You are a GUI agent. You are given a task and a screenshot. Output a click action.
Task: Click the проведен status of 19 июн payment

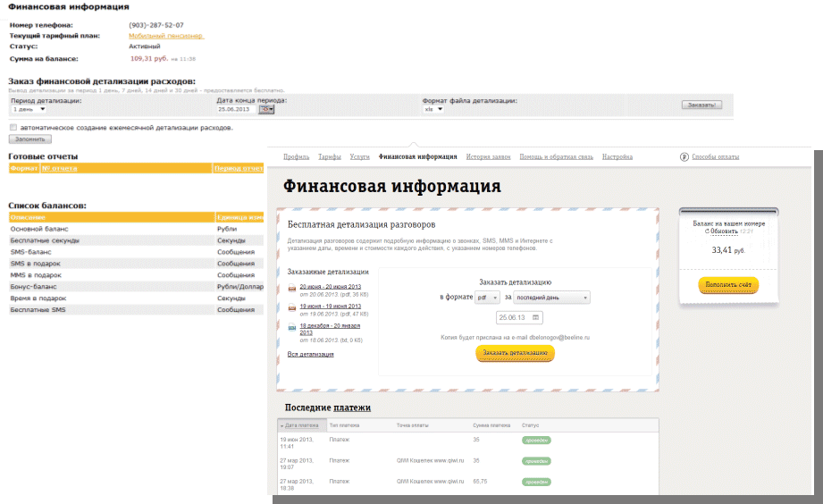(536, 441)
